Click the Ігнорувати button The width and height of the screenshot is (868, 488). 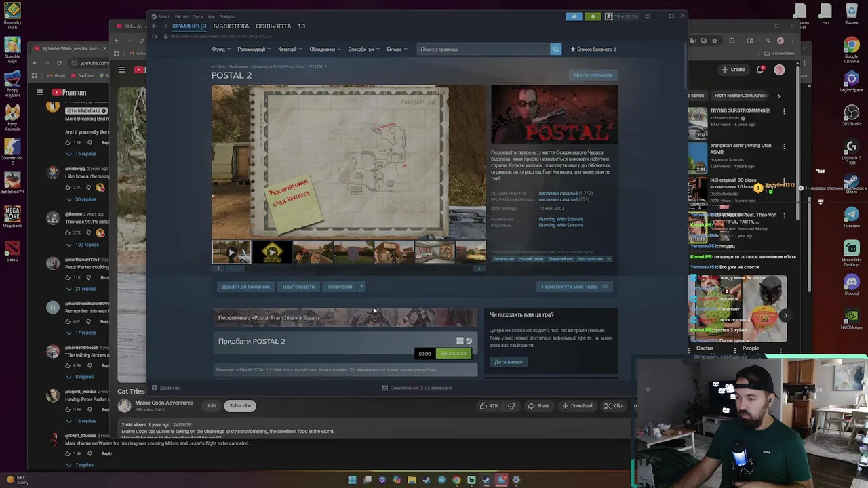click(x=340, y=287)
